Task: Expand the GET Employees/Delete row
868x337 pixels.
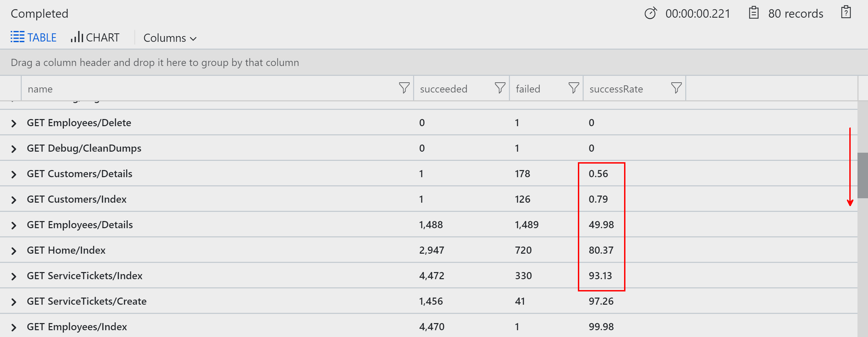Action: coord(14,123)
